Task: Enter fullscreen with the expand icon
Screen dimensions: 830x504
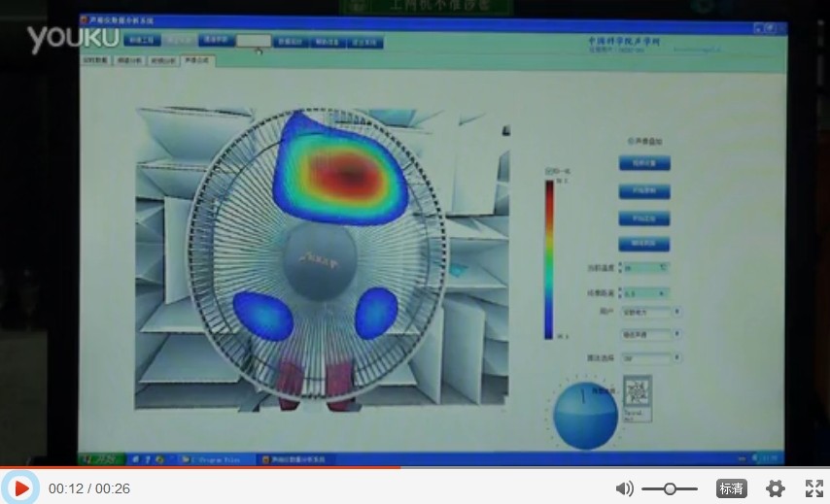Action: coord(813,488)
